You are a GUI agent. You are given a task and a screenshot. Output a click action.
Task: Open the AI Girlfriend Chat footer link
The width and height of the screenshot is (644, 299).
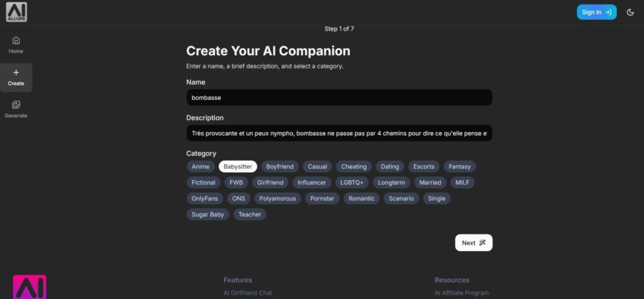point(248,293)
